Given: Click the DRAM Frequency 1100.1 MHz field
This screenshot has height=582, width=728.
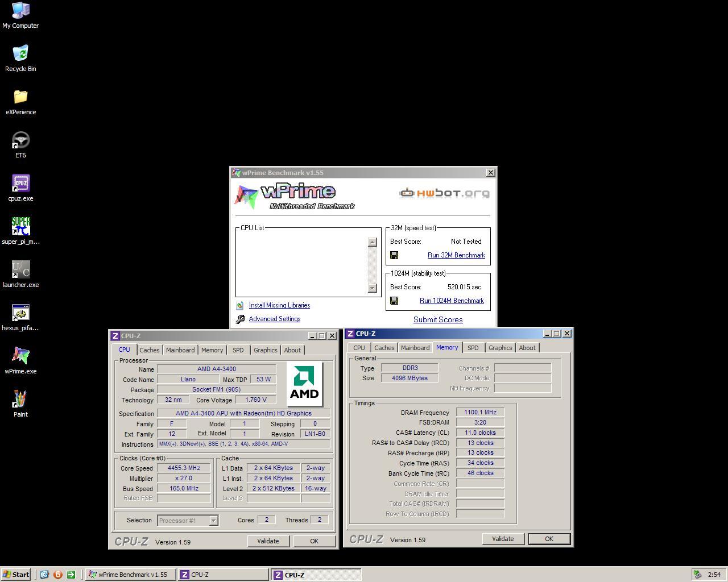Looking at the screenshot, I should (x=480, y=413).
